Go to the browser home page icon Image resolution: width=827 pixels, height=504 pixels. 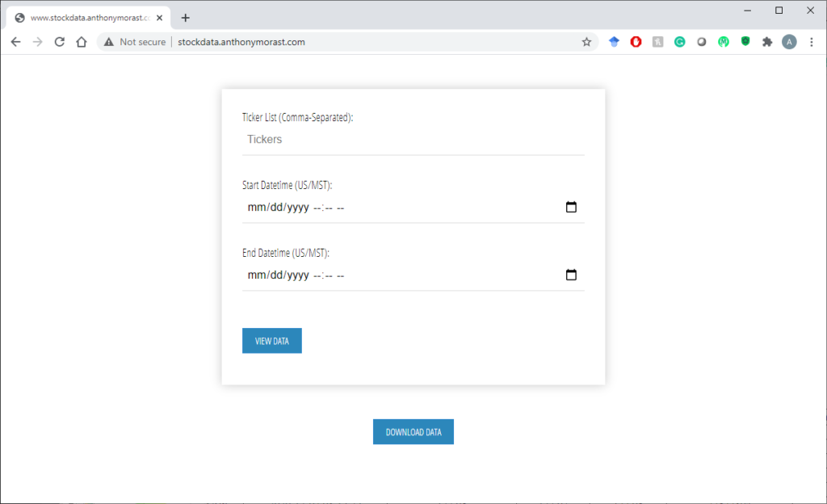tap(82, 42)
